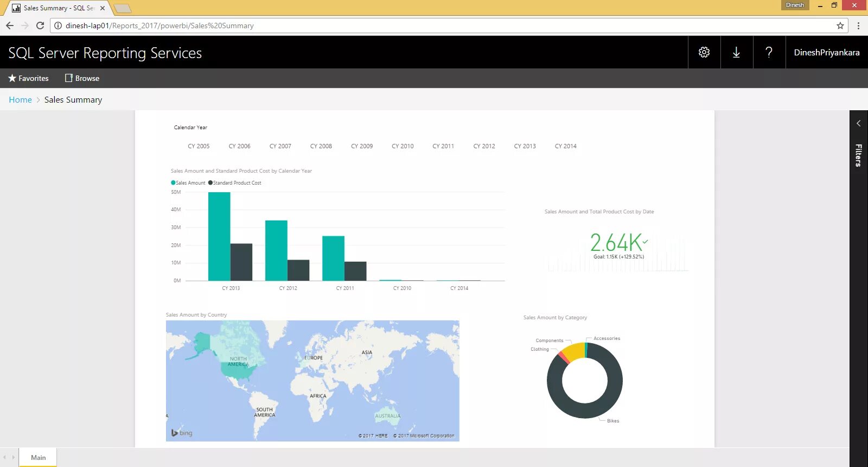Open the help question mark menu

(x=769, y=52)
